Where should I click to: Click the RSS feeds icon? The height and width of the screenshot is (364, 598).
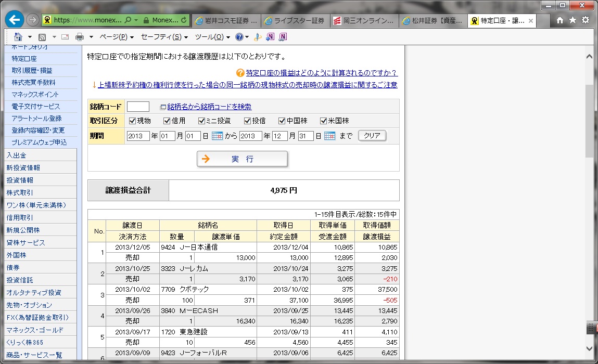[42, 37]
